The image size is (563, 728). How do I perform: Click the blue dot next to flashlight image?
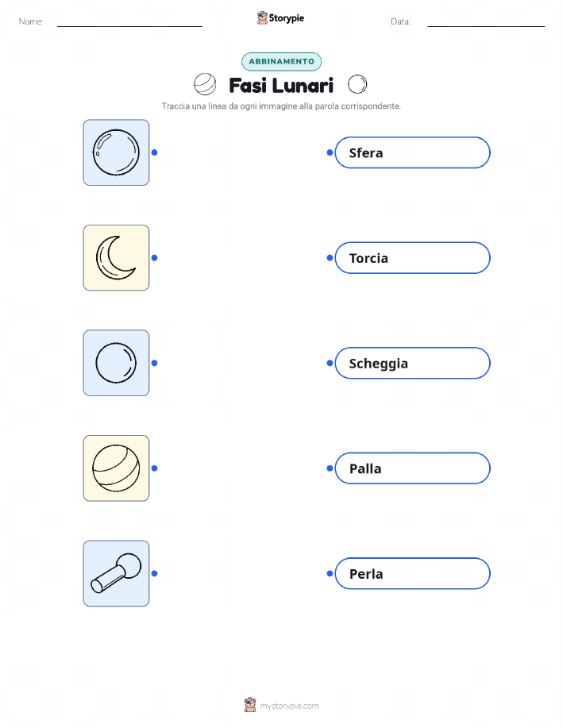pos(155,574)
